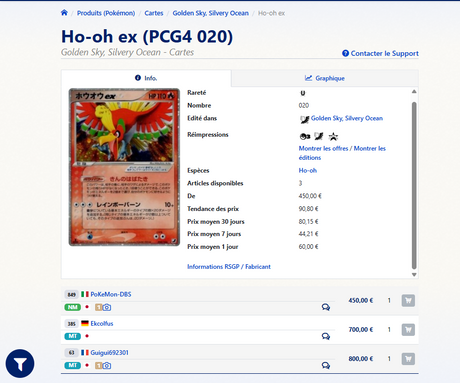Screen dimensions: 460x383
Task: Add the PoKeMon-DBS 450,00 € offer to cart
Action: (x=408, y=300)
